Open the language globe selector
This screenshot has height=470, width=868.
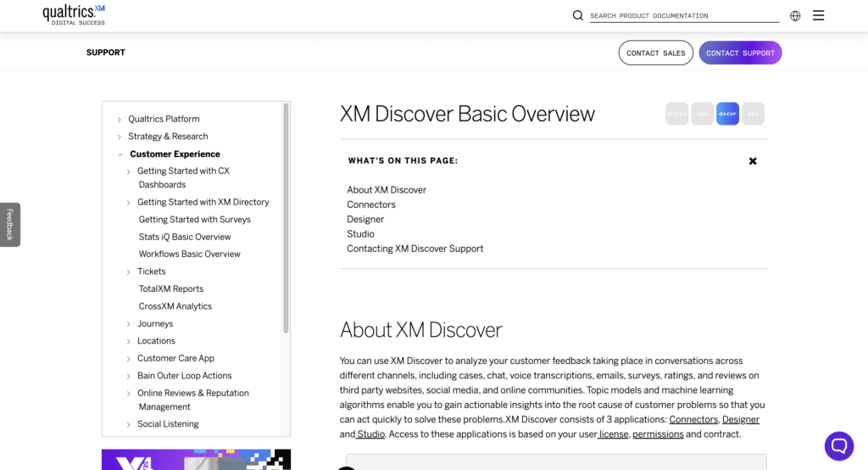click(x=795, y=15)
